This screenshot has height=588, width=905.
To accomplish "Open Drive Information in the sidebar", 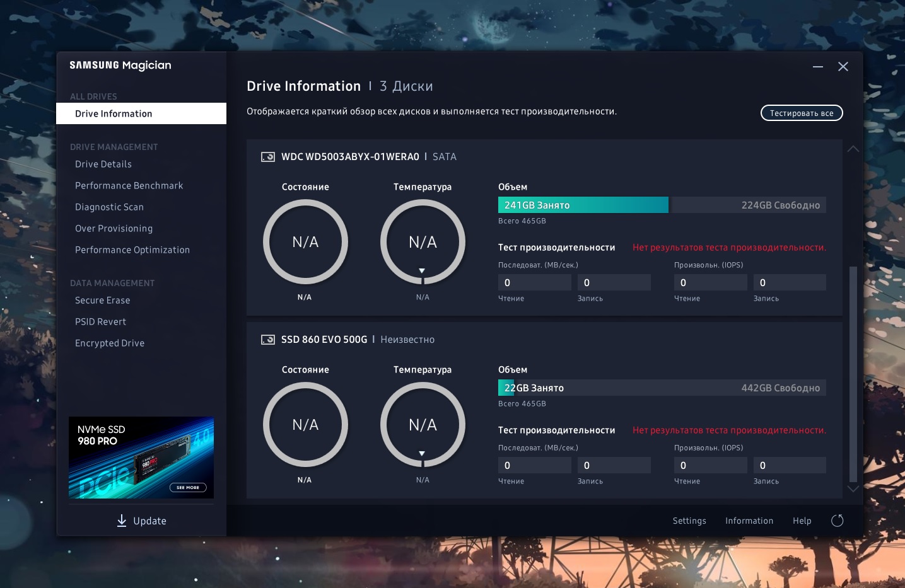I will click(141, 113).
